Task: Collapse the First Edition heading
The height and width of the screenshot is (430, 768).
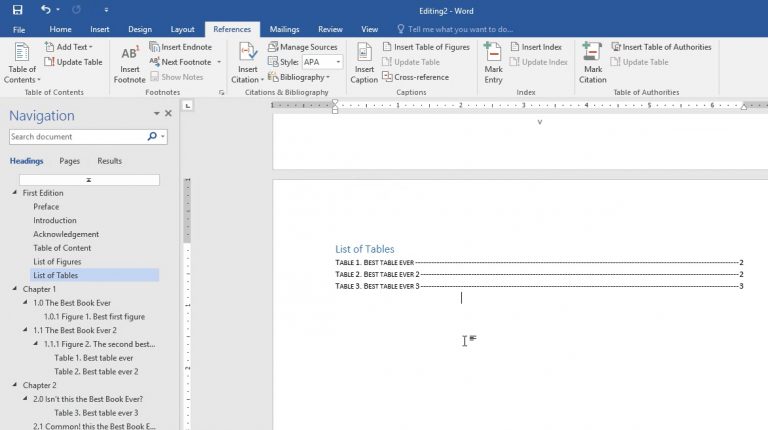Action: (x=15, y=193)
